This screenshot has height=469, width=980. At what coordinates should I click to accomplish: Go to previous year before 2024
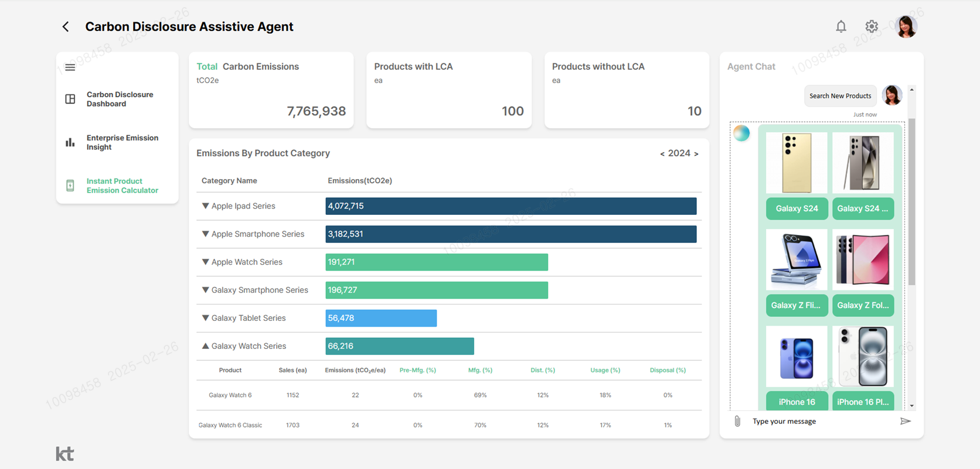[662, 154]
